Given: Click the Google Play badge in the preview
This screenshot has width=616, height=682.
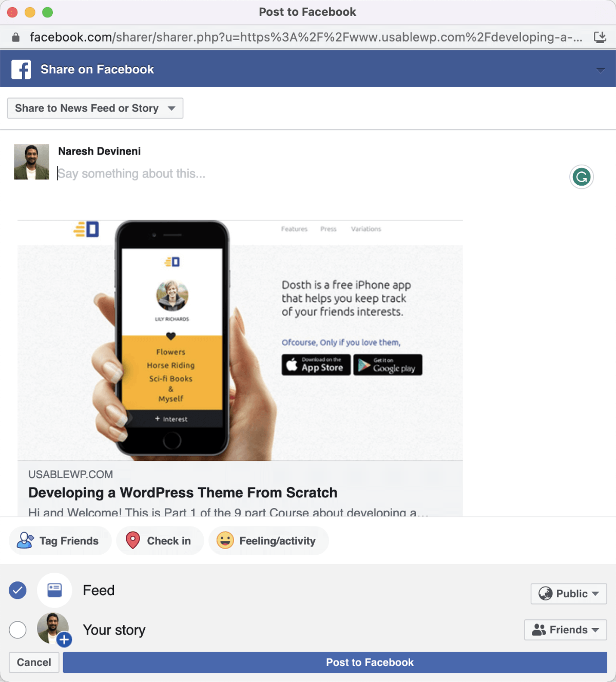Looking at the screenshot, I should tap(388, 365).
